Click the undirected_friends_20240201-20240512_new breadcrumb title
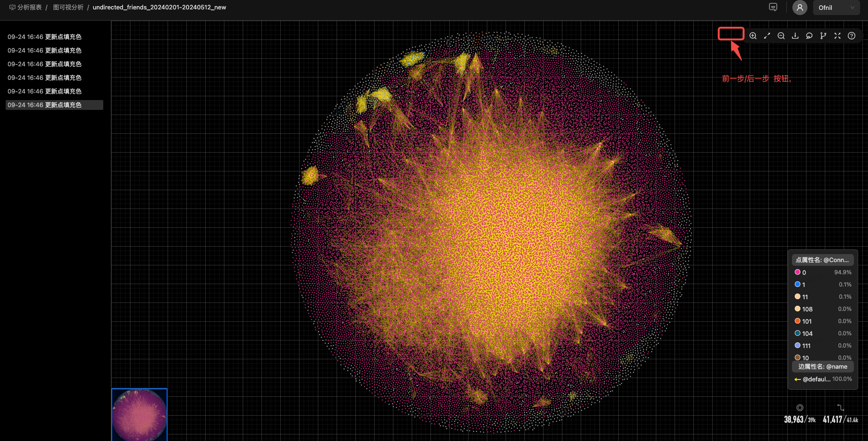Viewport: 868px width, 441px height. 160,7
